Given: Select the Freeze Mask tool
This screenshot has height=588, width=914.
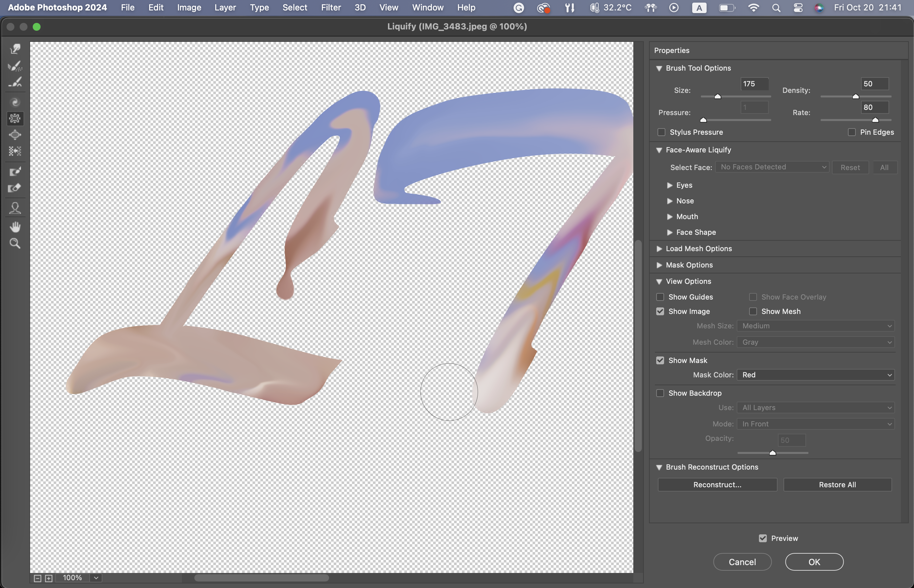Looking at the screenshot, I should tap(15, 171).
